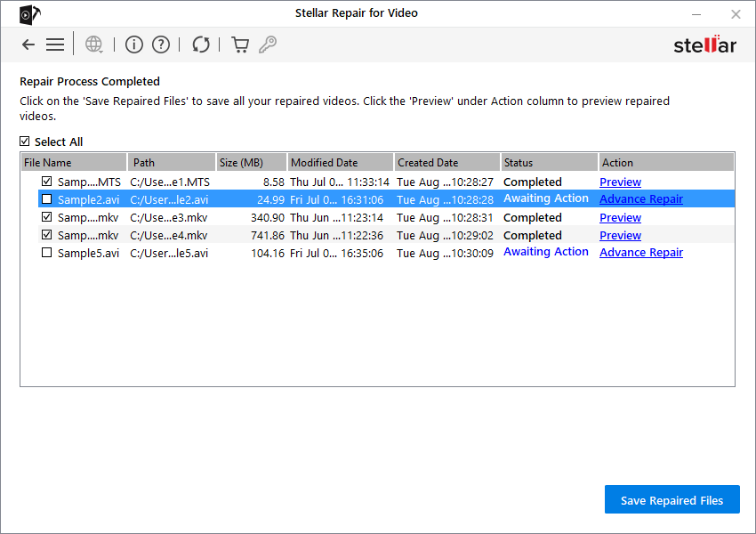Click the Stellar Repair app logo
Screen dimensions: 756x534
pos(30,14)
